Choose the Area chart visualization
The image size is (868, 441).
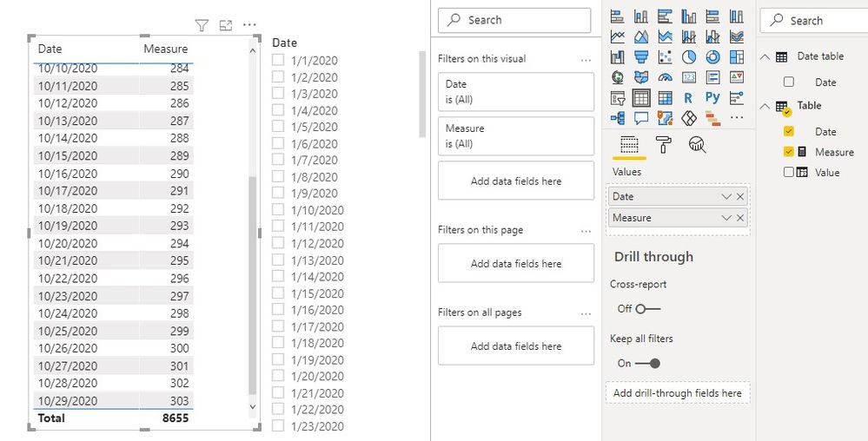641,36
